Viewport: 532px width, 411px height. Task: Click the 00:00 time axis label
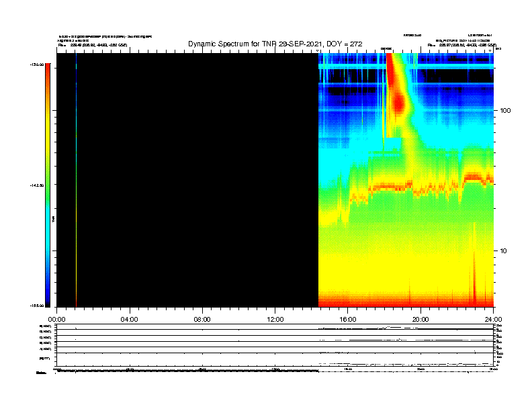point(56,319)
